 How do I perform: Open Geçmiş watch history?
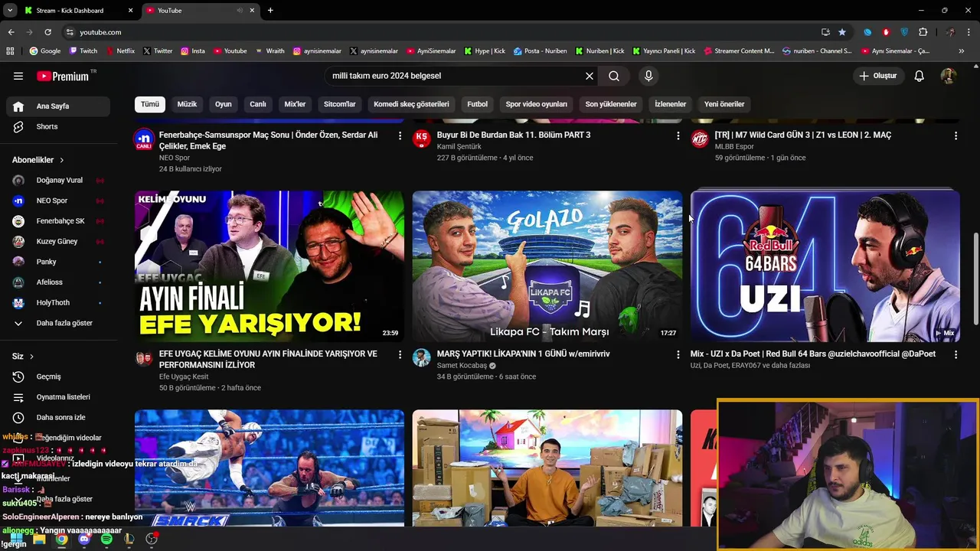[x=58, y=377]
